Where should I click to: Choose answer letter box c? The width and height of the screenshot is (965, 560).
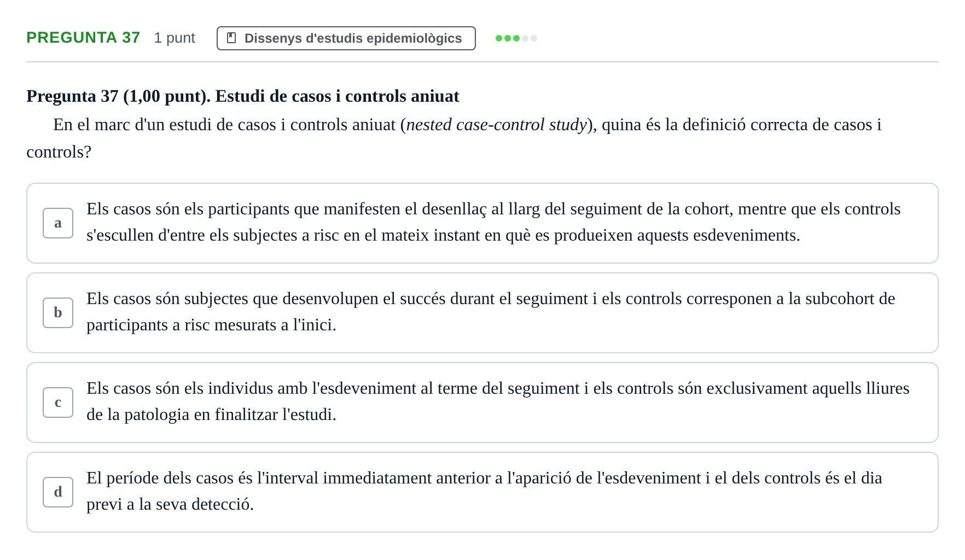(x=58, y=402)
